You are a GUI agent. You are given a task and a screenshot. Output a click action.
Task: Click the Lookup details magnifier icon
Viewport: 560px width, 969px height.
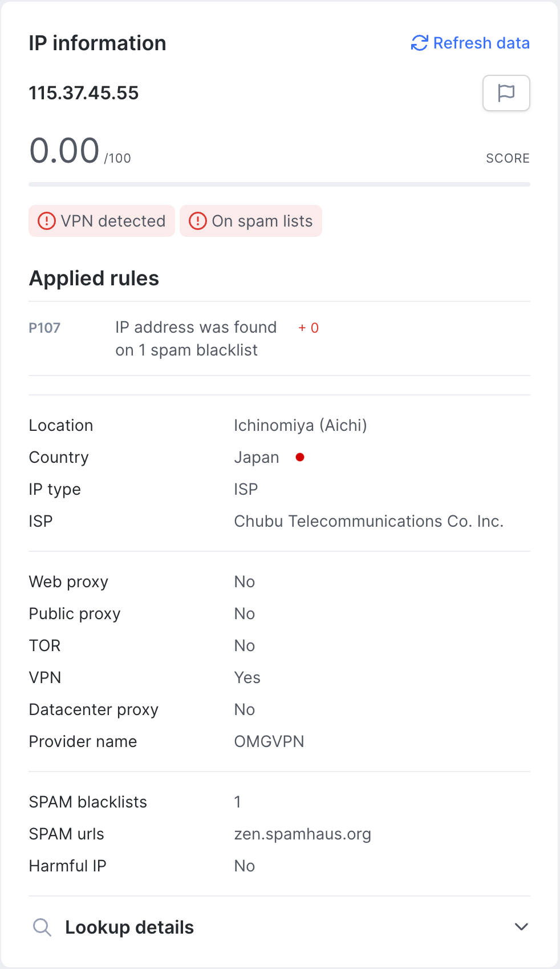tap(42, 927)
